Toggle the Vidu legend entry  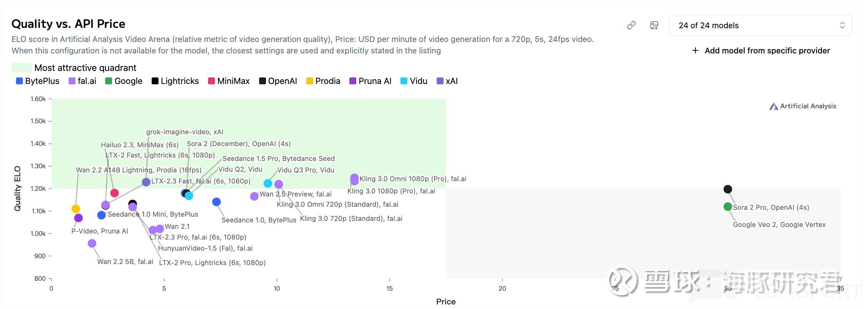pos(414,81)
